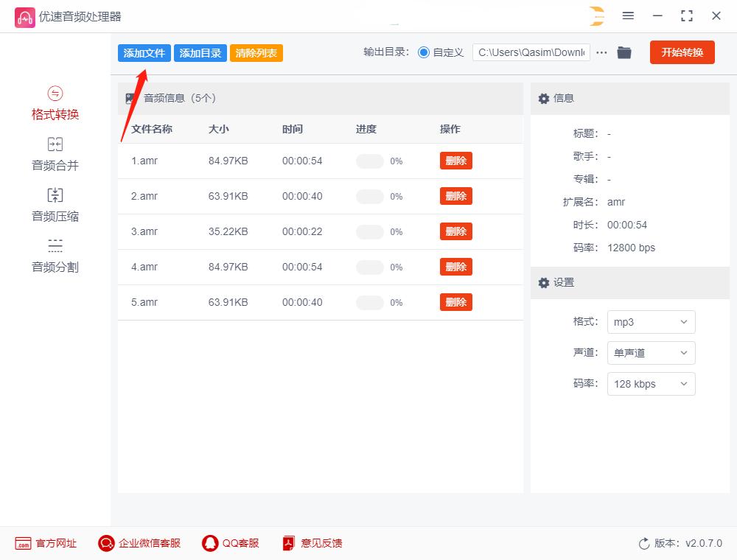The height and width of the screenshot is (560, 737).
Task: Open the 码率 bitrate dropdown
Action: coord(651,384)
